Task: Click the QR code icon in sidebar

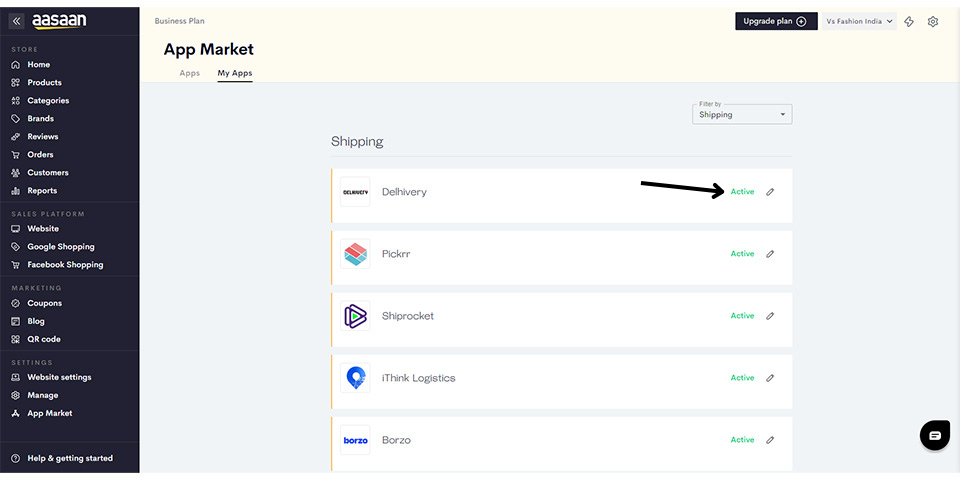Action: tap(16, 339)
